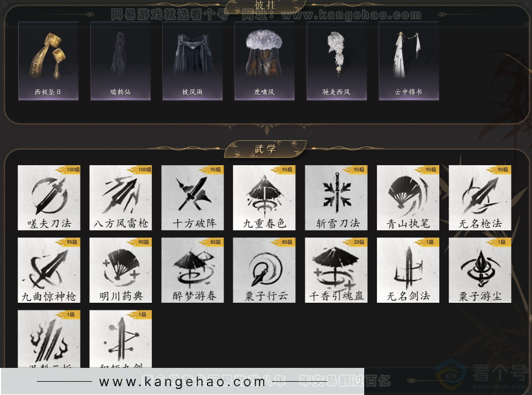The width and height of the screenshot is (532, 395).
Task: Click the 云中锦书 white cloak thumbnail
Action: (x=408, y=61)
